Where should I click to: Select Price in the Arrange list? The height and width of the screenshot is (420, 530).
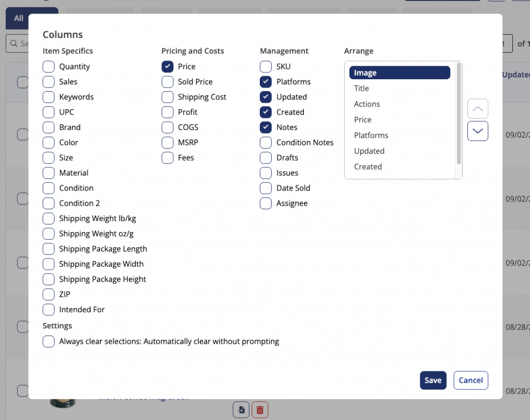[x=400, y=120]
